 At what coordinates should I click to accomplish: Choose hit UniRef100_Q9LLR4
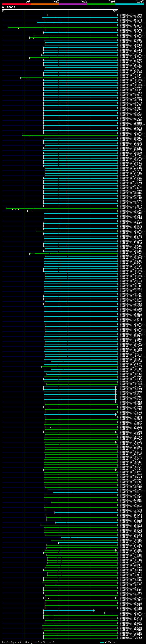point(131,309)
